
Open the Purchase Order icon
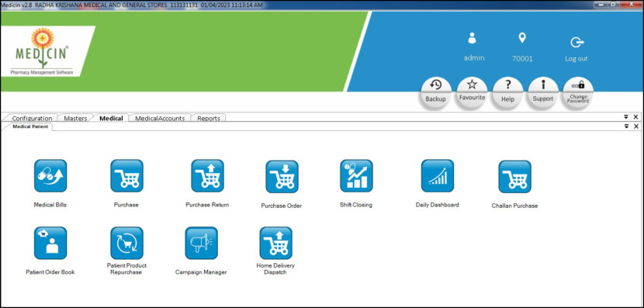[x=282, y=177]
